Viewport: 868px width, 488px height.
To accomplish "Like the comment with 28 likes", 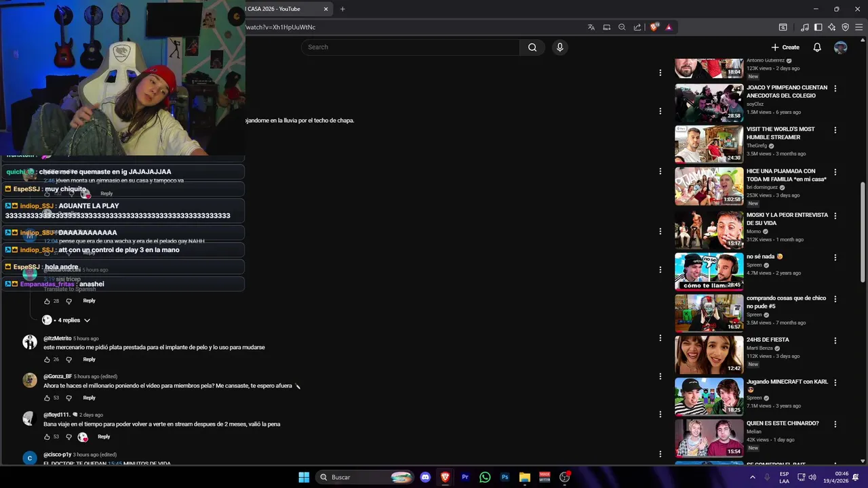I will 47,301.
